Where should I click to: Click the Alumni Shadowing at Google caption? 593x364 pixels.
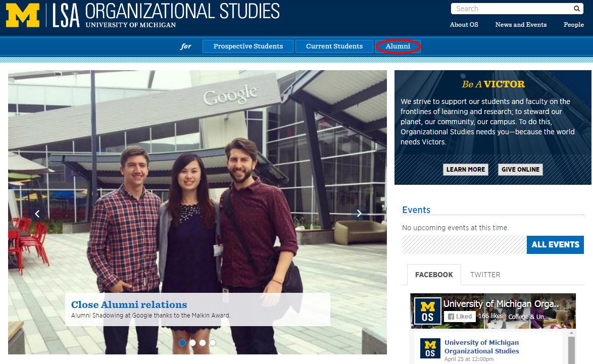pyautogui.click(x=151, y=315)
